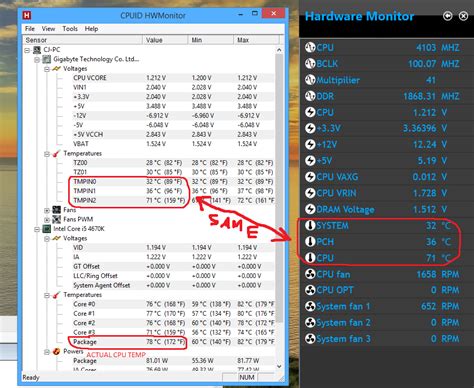Click the Sensor column header
The width and height of the screenshot is (474, 388).
pyautogui.click(x=82, y=40)
